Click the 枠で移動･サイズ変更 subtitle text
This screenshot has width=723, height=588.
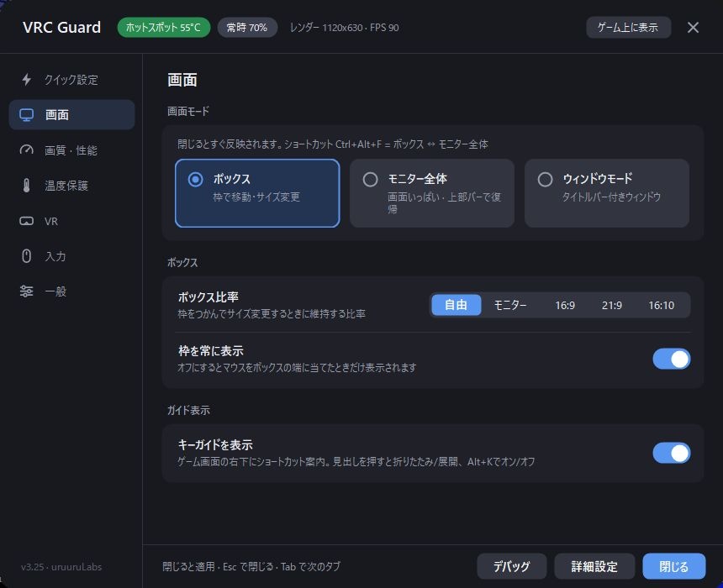[x=256, y=197]
